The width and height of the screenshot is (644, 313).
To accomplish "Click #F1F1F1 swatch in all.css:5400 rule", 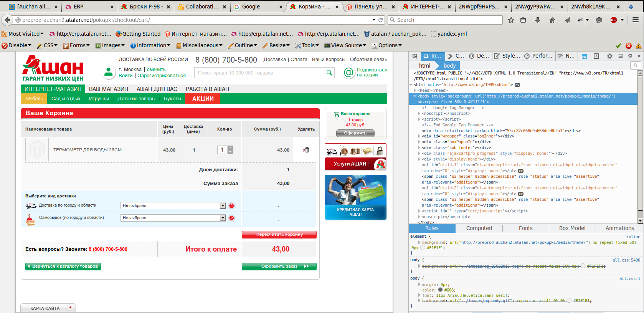I will (583, 266).
